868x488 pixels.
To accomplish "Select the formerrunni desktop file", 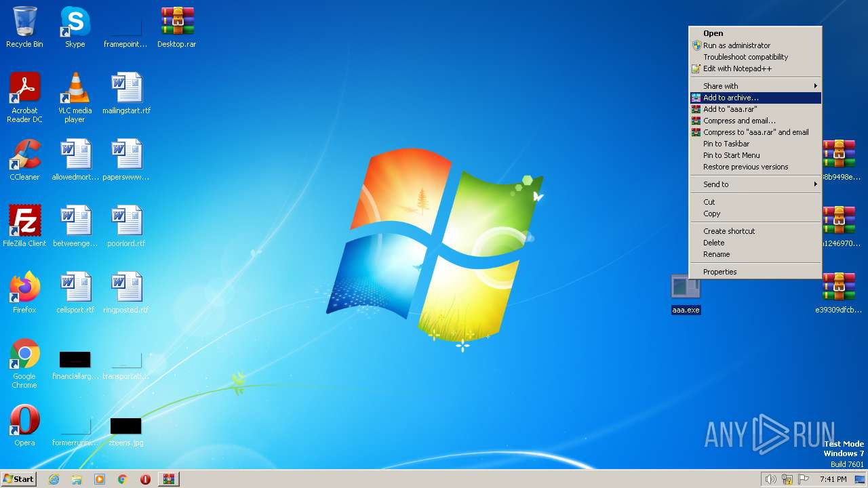I will pyautogui.click(x=75, y=431).
